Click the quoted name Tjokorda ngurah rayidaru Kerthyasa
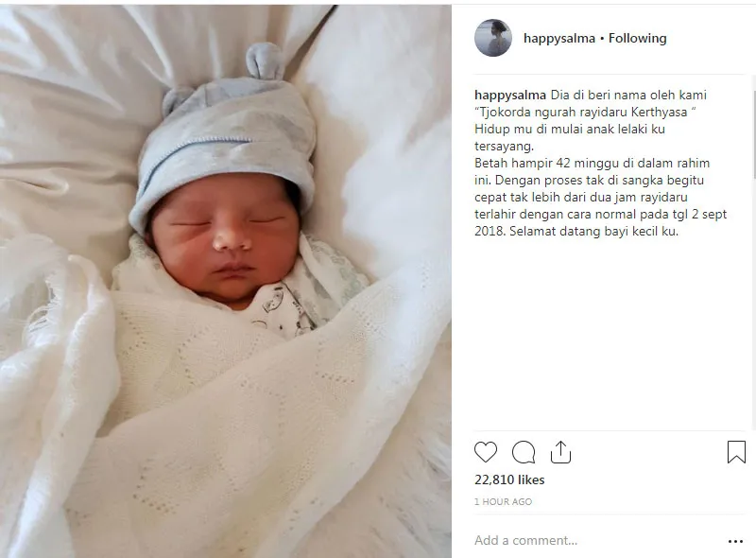The image size is (756, 558). pos(585,112)
